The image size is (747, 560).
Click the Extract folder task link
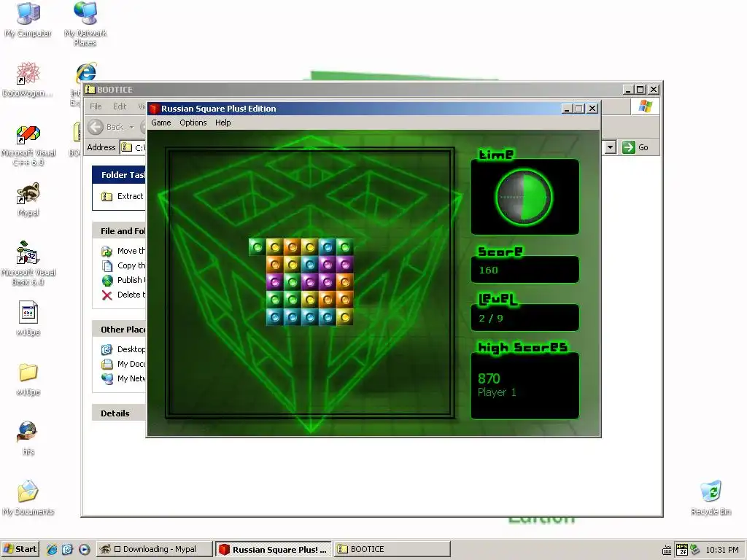pos(123,196)
